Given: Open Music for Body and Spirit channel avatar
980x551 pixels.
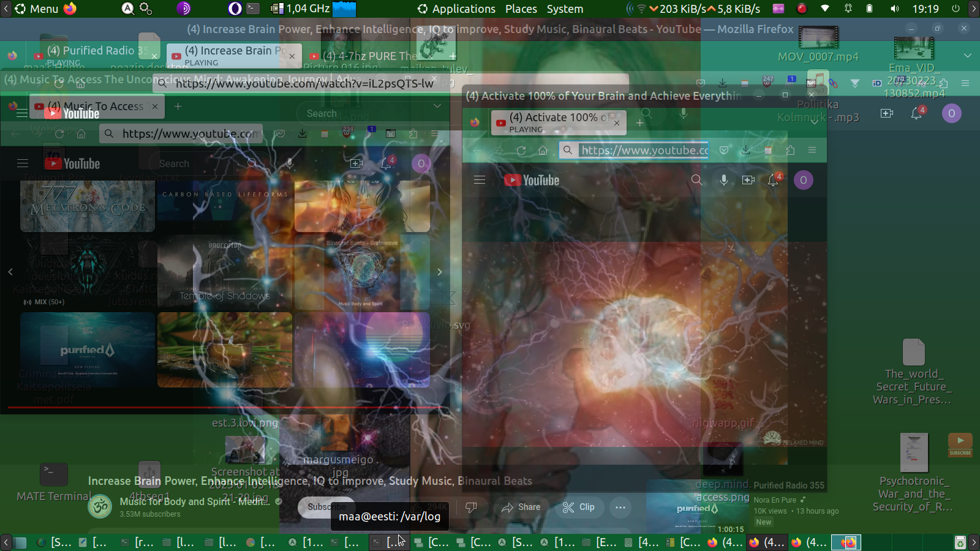Looking at the screenshot, I should coord(100,506).
